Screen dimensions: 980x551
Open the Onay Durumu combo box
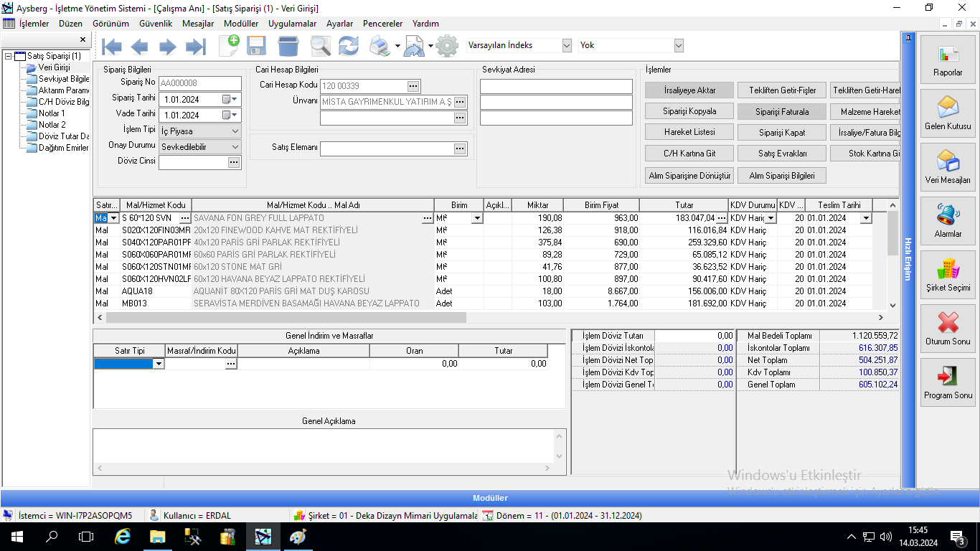[x=236, y=146]
